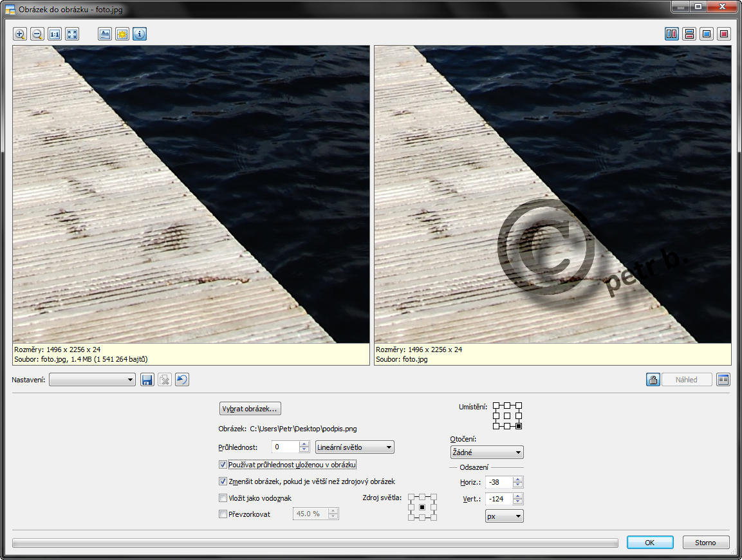Uncheck Používat průhlednost uloženou v obrázku
Screen dimensions: 742x560
pos(223,465)
